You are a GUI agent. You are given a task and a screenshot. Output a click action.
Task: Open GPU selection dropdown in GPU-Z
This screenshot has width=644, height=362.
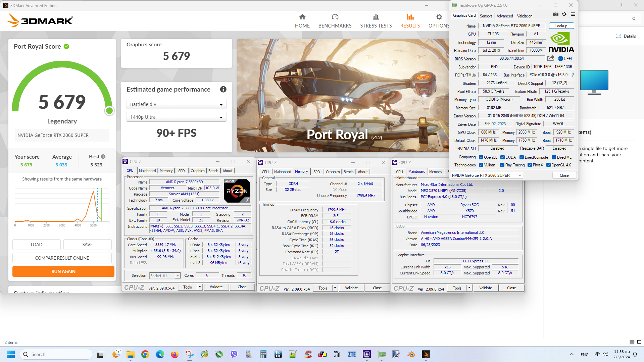(x=487, y=175)
